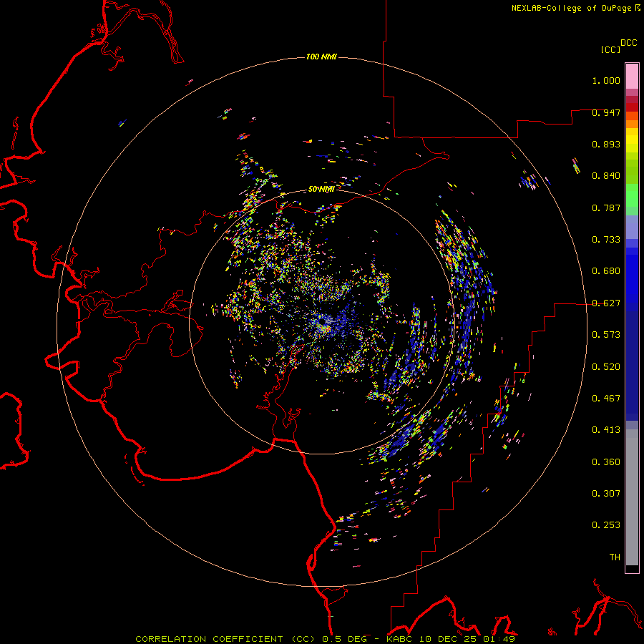Click the 0.520 scale value
The width and height of the screenshot is (644, 644).
[x=606, y=367]
